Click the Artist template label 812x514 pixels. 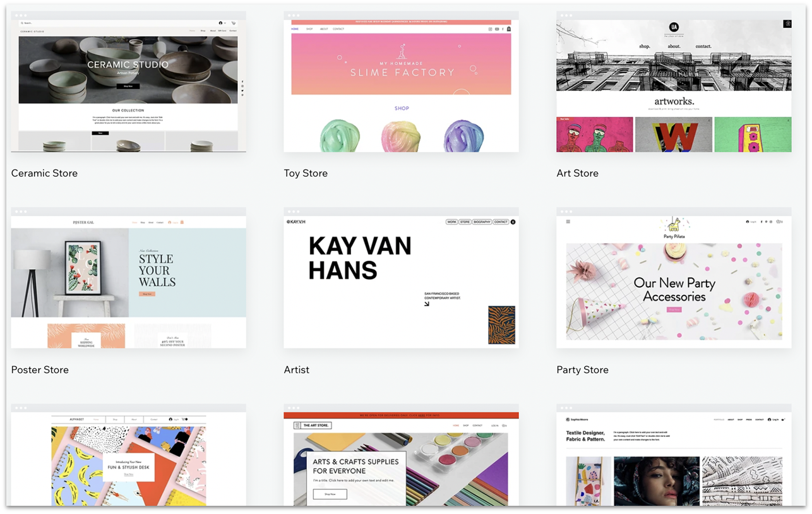pos(296,370)
